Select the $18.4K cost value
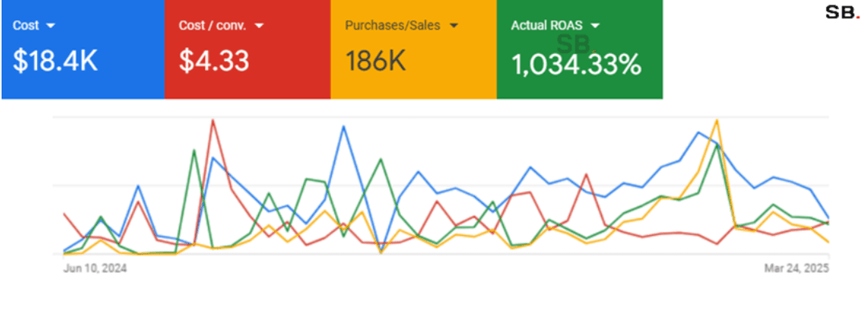Viewport: 868px width, 321px height. [55, 62]
